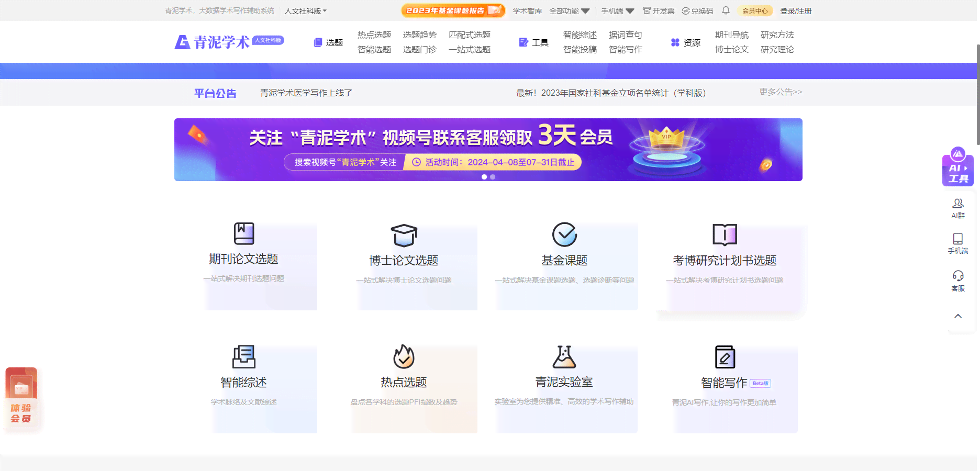The width and height of the screenshot is (980, 471).
Task: Click the notification bell icon
Action: 726,10
